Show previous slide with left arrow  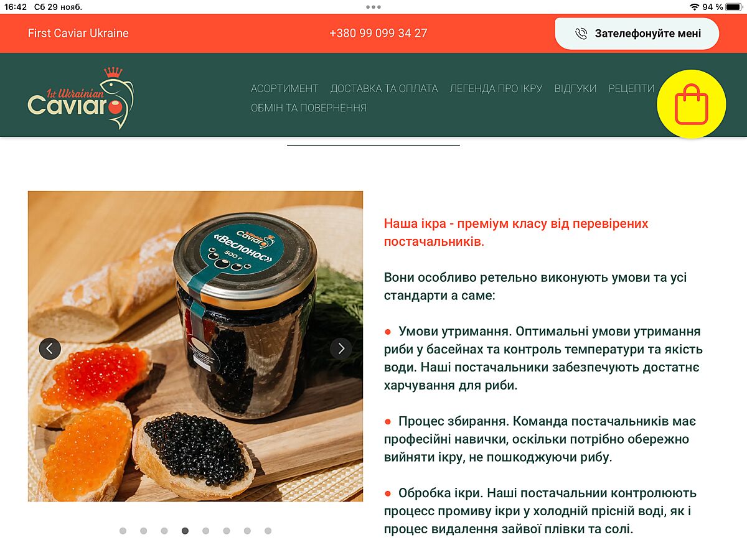[x=50, y=348]
